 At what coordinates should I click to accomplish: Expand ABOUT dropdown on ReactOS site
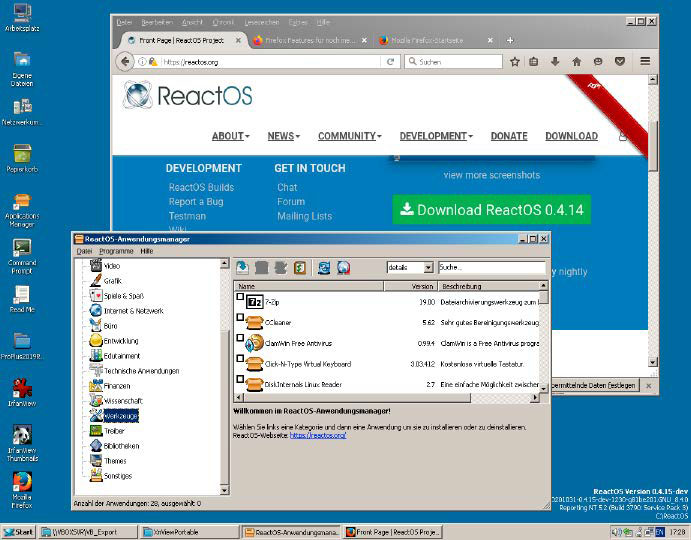pos(230,136)
